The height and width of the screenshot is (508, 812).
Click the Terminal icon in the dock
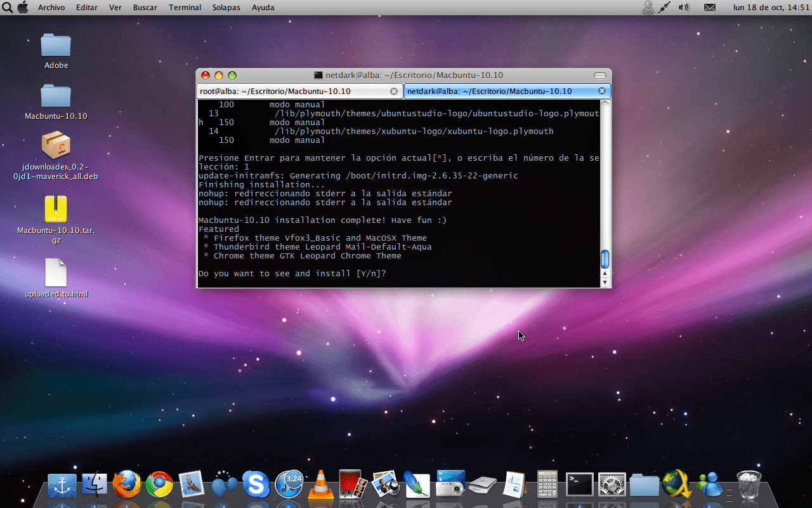[579, 485]
